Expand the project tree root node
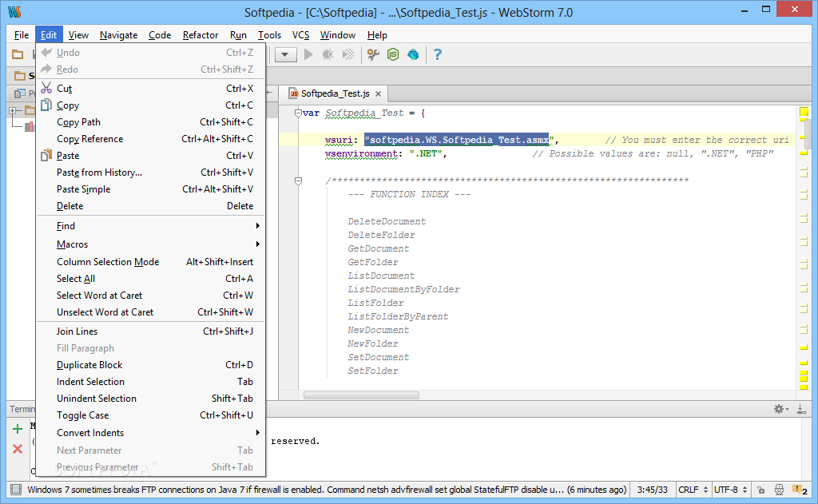This screenshot has height=504, width=818. pos(13,110)
